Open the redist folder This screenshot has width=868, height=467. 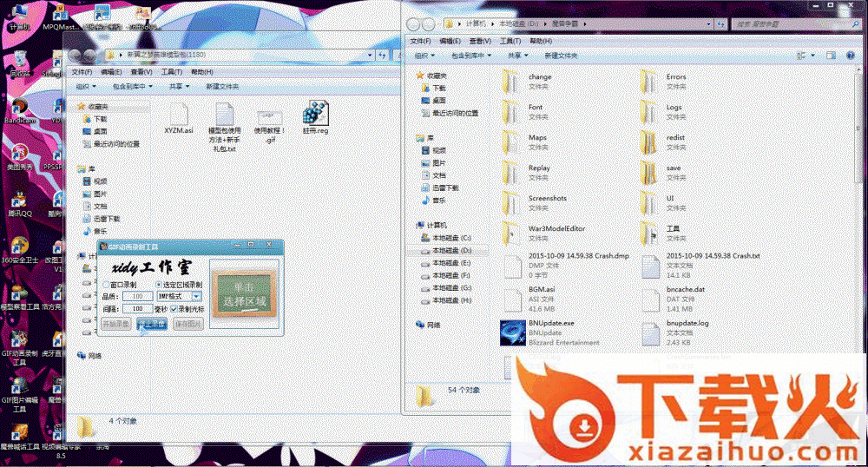click(663, 142)
